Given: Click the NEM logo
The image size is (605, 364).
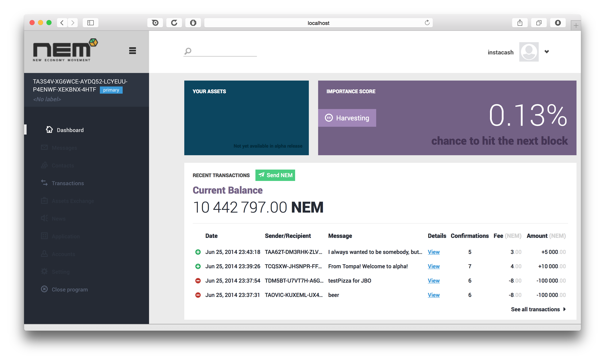Looking at the screenshot, I should click(65, 50).
